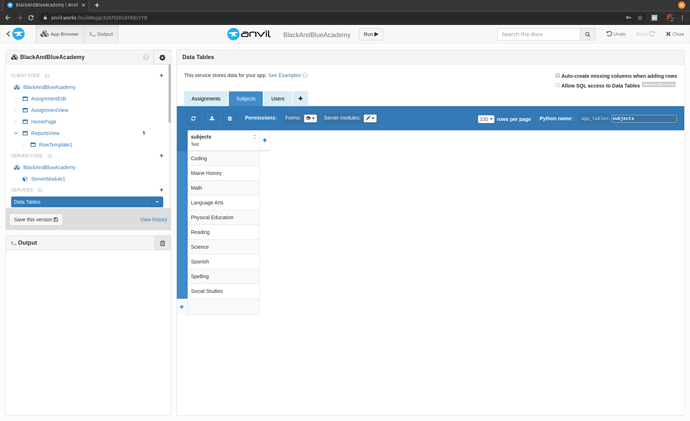This screenshot has width=690, height=421.
Task: Expand the AssignmentEdit tree node
Action: pyautogui.click(x=16, y=99)
